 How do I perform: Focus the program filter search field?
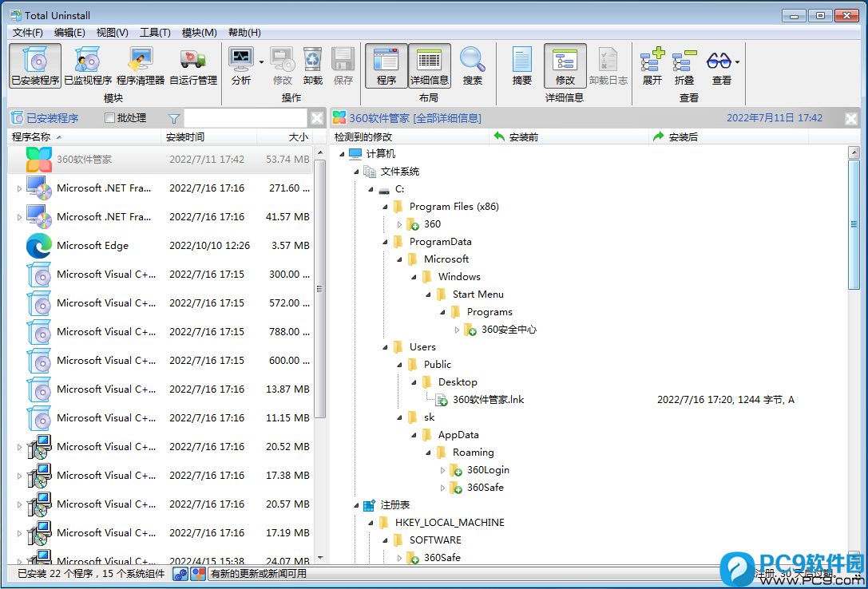tap(245, 118)
